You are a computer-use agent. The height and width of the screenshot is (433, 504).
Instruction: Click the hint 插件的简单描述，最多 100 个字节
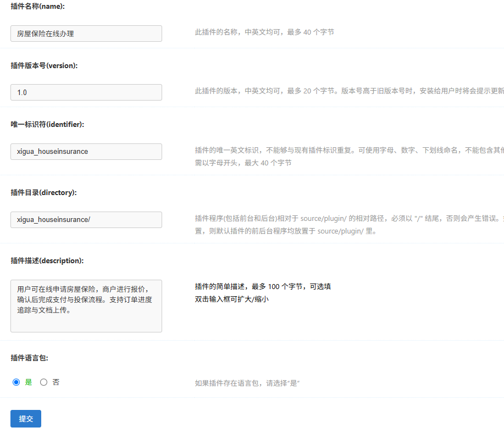(x=263, y=287)
